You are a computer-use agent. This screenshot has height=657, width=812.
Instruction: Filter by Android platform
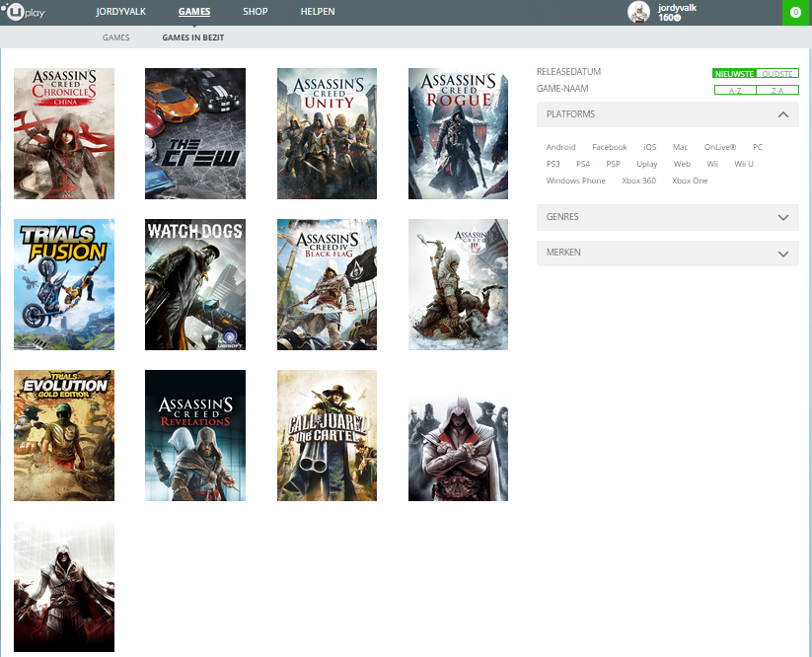tap(560, 147)
